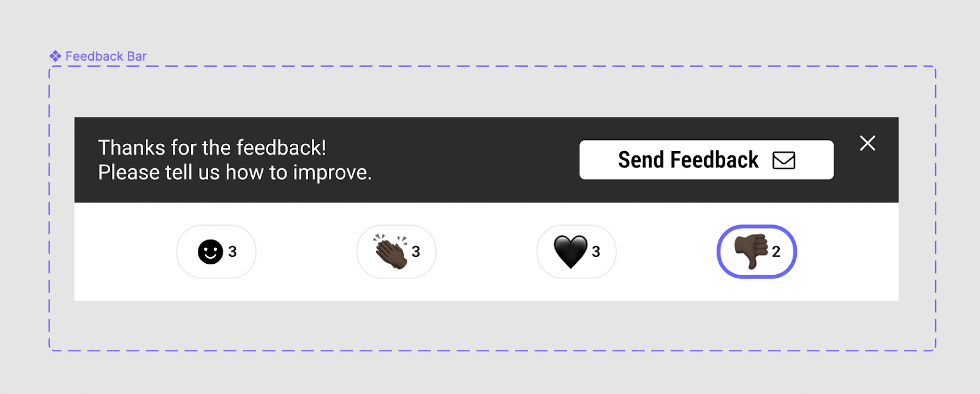This screenshot has width=980, height=394.
Task: Toggle the heart reaction pill
Action: [x=576, y=251]
